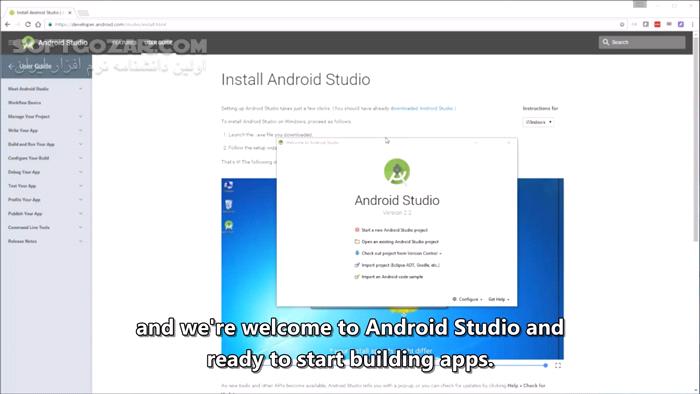The image size is (700, 394).
Task: Import an Android code sample
Action: (392, 277)
